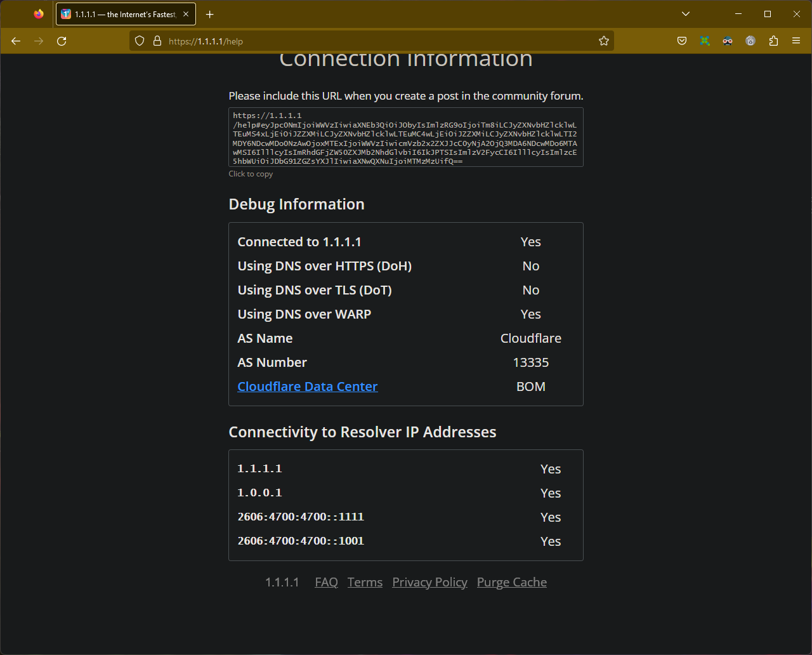Open the FAQ footer link
The width and height of the screenshot is (812, 655).
coord(326,582)
